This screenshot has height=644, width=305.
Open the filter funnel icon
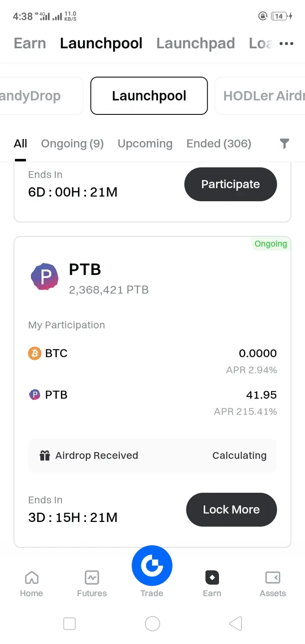(285, 144)
